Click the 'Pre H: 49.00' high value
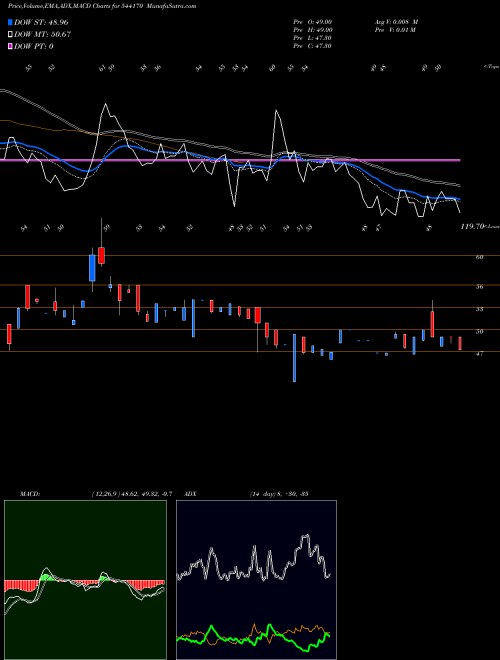This screenshot has height=660, width=500. point(313,30)
